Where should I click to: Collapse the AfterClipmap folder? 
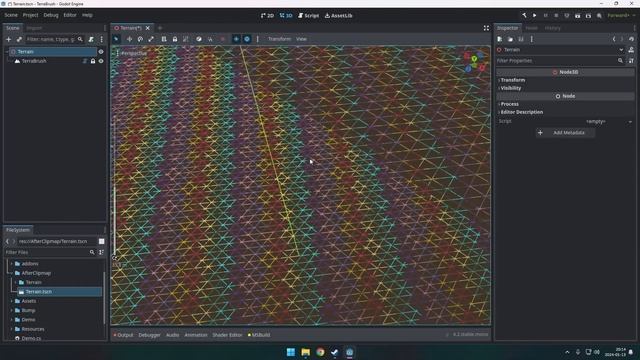point(11,273)
